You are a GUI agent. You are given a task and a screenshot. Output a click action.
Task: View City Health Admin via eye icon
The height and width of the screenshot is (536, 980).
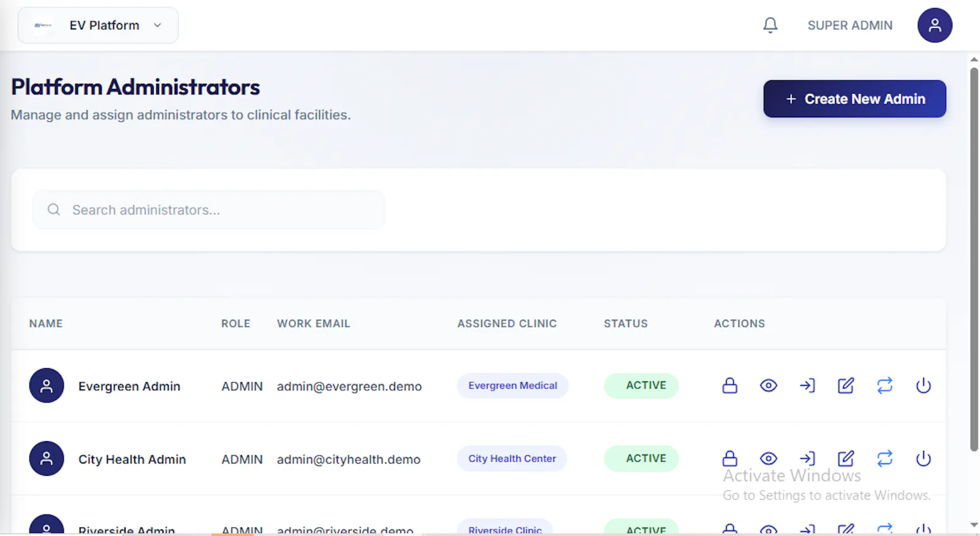[768, 458]
